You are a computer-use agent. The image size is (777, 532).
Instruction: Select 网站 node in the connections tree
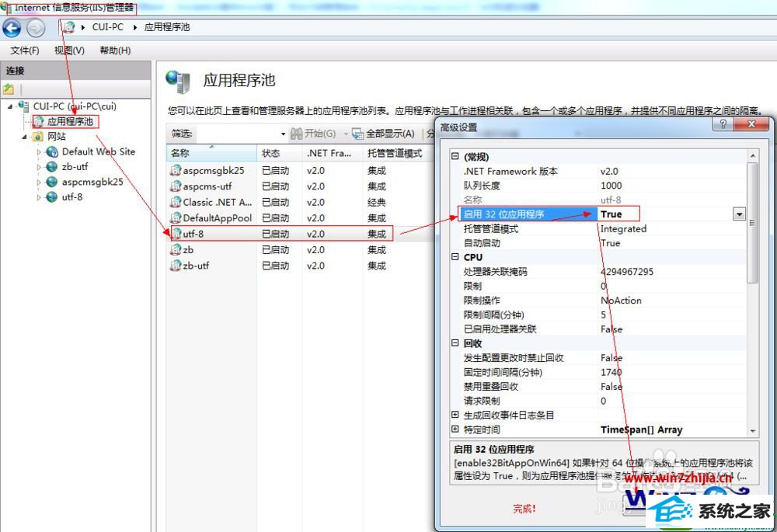[57, 136]
